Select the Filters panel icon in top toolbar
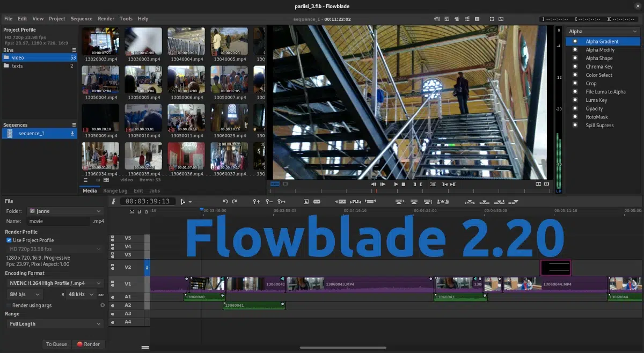 coord(436,18)
